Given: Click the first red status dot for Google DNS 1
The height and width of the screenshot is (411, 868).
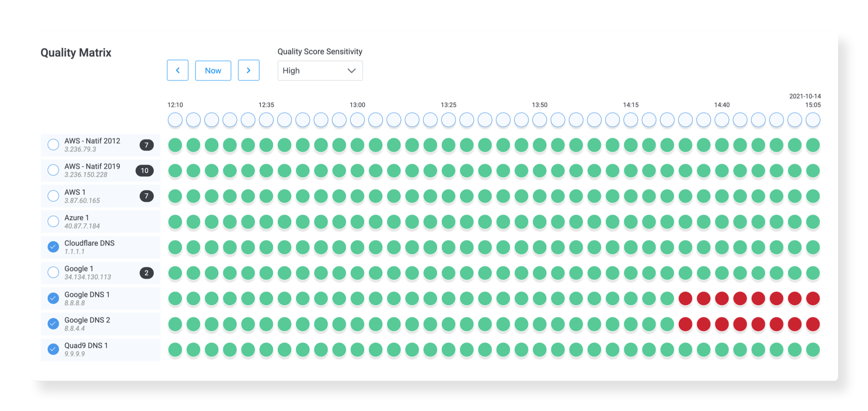Looking at the screenshot, I should [686, 298].
